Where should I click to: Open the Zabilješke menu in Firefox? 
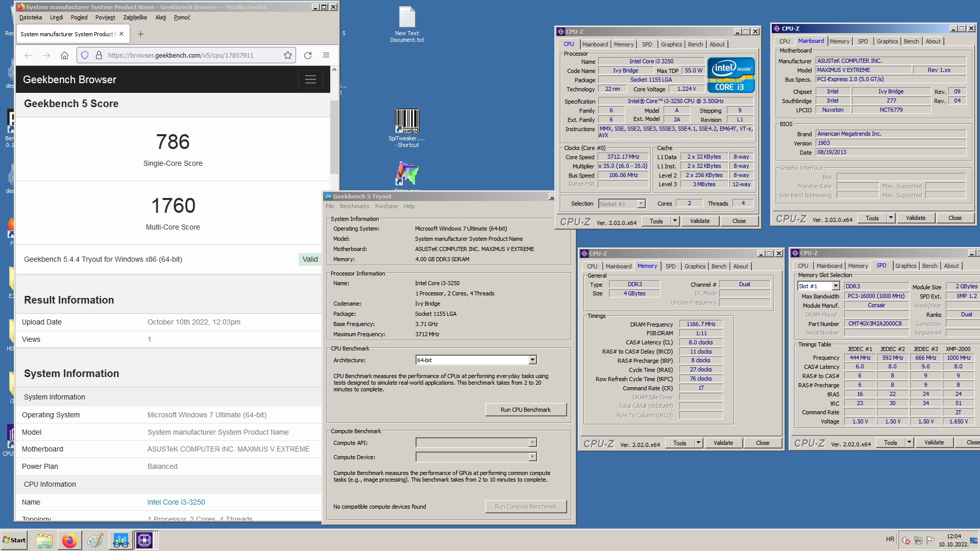click(135, 17)
